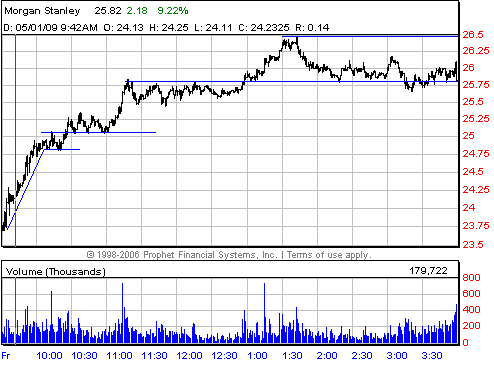Click the 26.25 price axis label
Image resolution: width=494 pixels, height=373 pixels.
[x=476, y=51]
